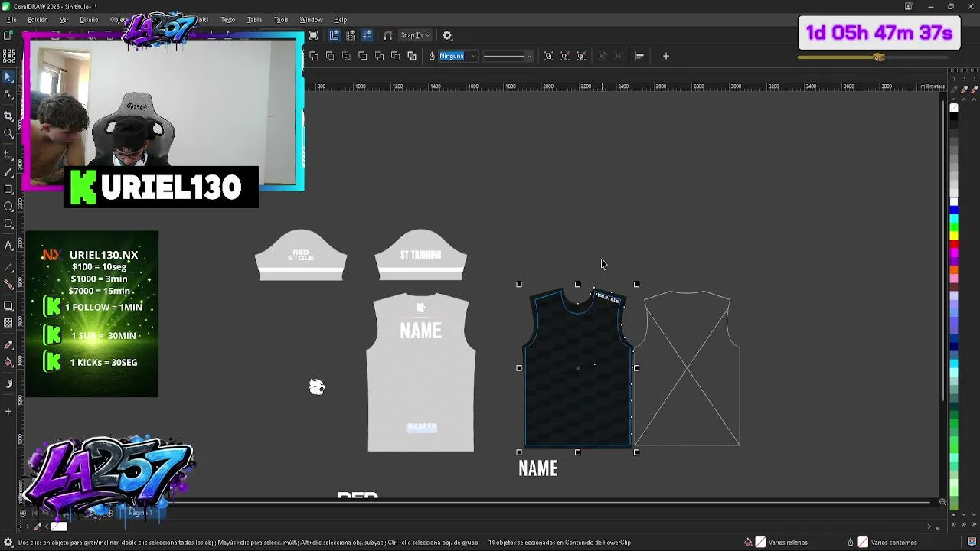
Task: Open the File menu
Action: (x=11, y=20)
